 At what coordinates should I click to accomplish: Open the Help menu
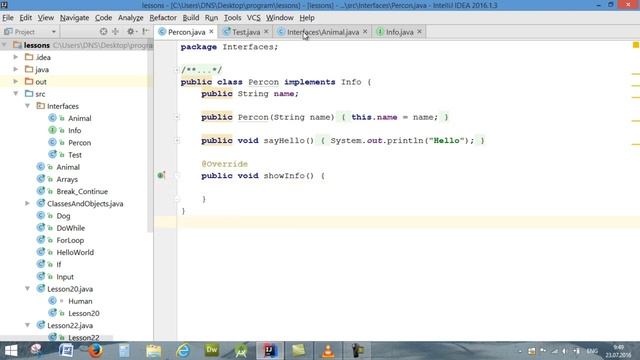(x=307, y=18)
